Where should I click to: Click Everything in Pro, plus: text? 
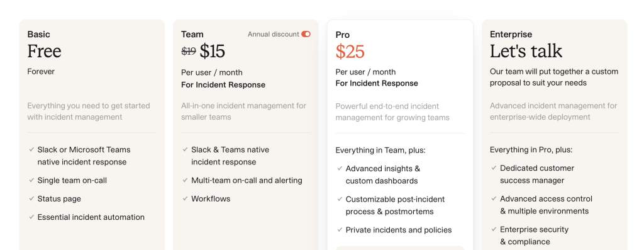point(531,150)
